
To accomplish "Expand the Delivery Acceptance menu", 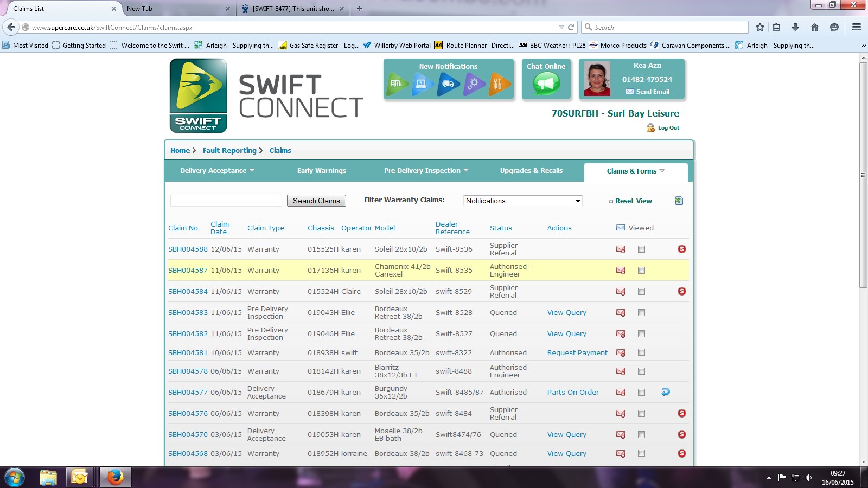I will coord(217,170).
